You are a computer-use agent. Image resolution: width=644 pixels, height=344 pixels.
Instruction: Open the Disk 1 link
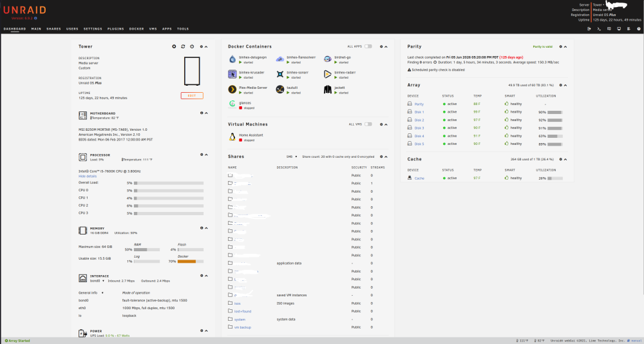point(419,112)
